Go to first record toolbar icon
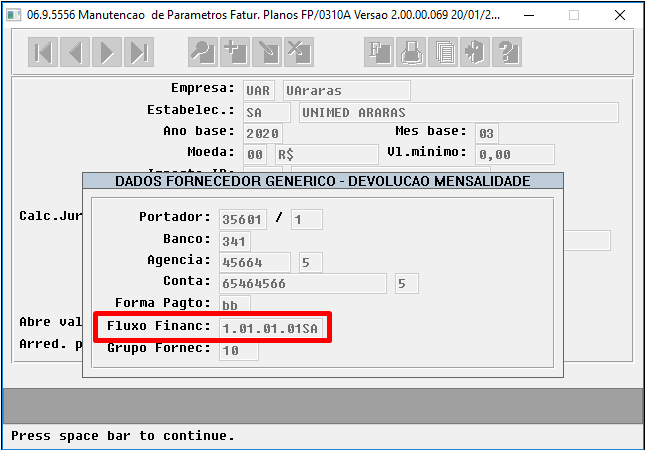 point(43,52)
